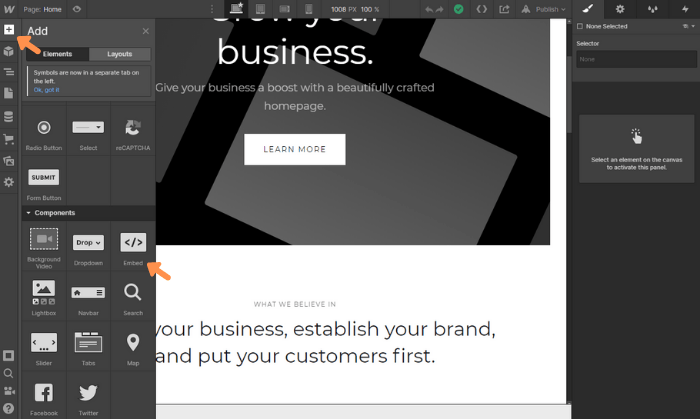This screenshot has width=700, height=420.
Task: Add a Radio Button element
Action: (44, 133)
